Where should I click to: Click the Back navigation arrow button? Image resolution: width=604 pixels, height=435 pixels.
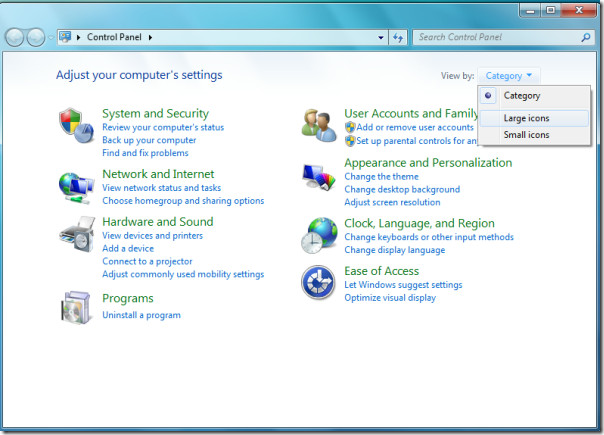(15, 37)
